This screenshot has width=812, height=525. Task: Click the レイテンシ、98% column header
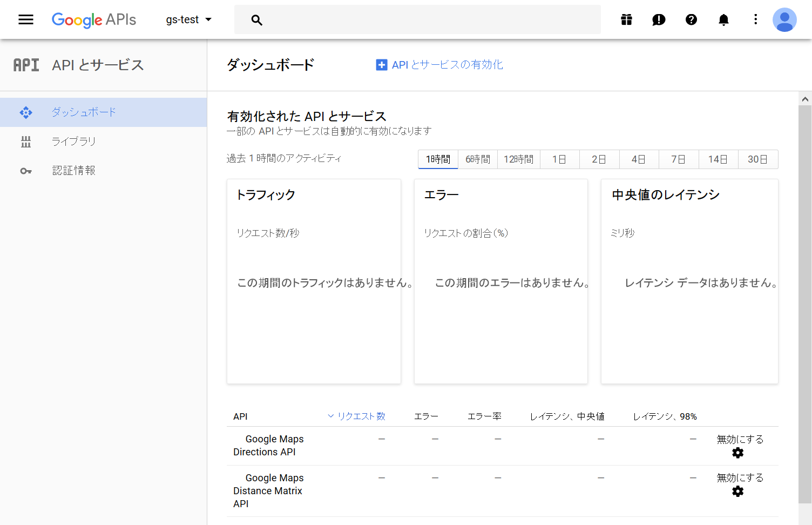pyautogui.click(x=665, y=416)
